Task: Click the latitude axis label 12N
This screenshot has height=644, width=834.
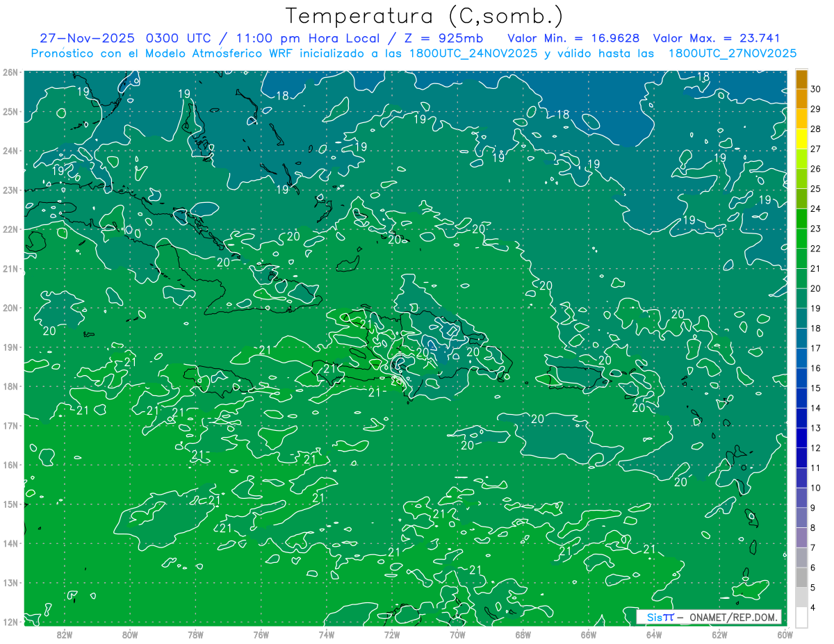Action: pyautogui.click(x=10, y=622)
